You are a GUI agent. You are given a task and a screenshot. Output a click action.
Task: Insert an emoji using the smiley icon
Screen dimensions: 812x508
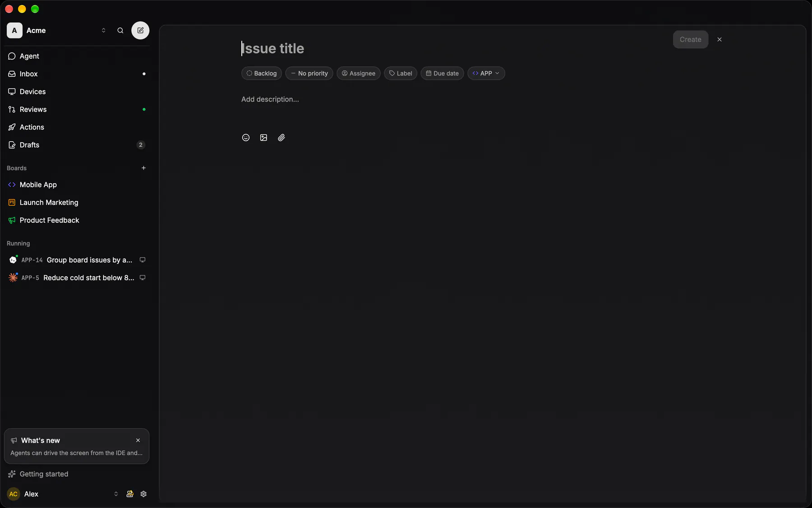point(246,138)
